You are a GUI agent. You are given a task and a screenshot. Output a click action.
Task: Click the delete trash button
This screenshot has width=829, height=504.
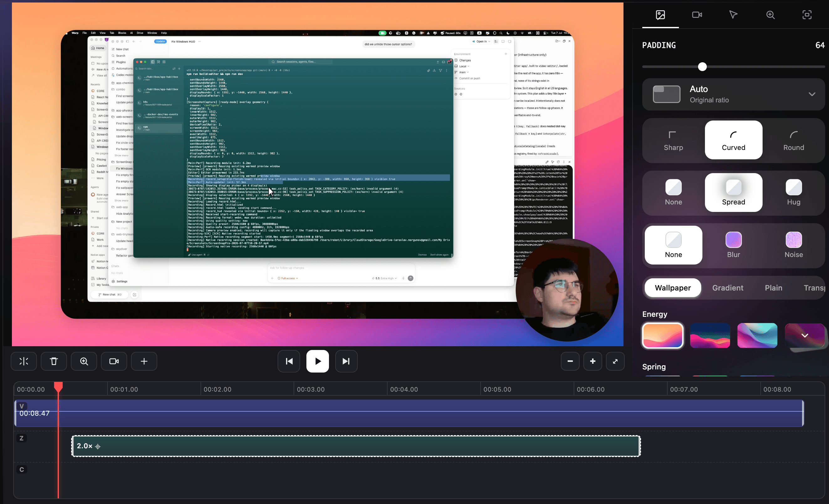(54, 361)
